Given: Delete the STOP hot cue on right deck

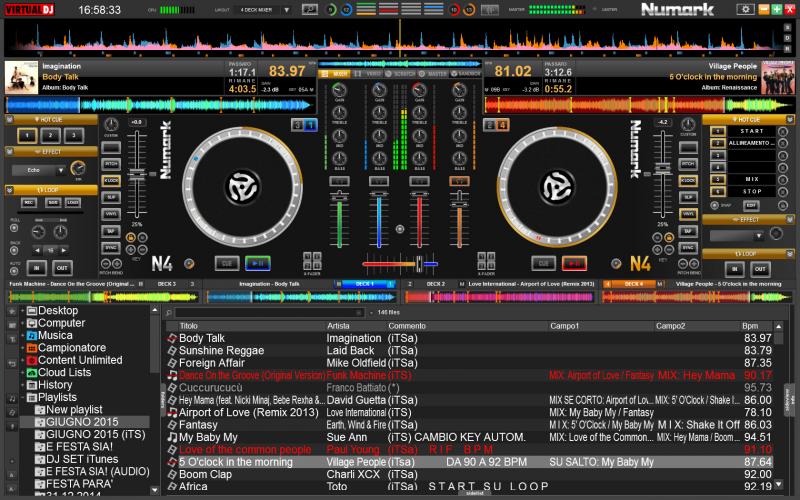Looking at the screenshot, I should tap(783, 192).
